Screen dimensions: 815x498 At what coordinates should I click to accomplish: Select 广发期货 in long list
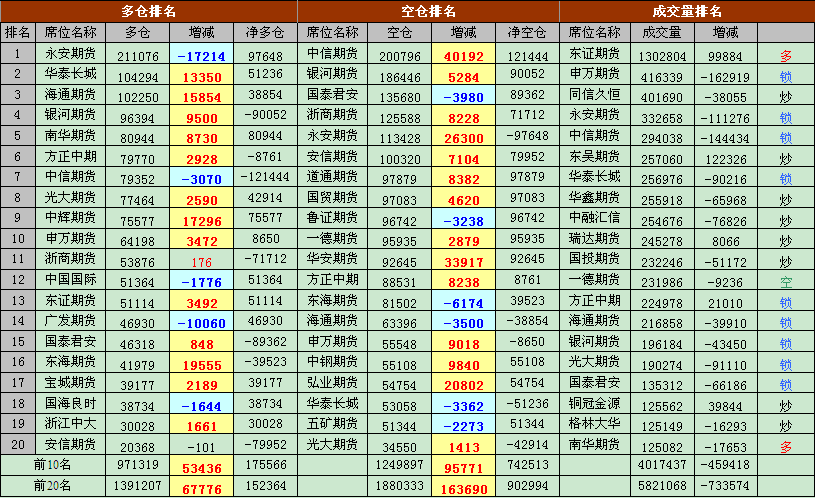point(70,321)
